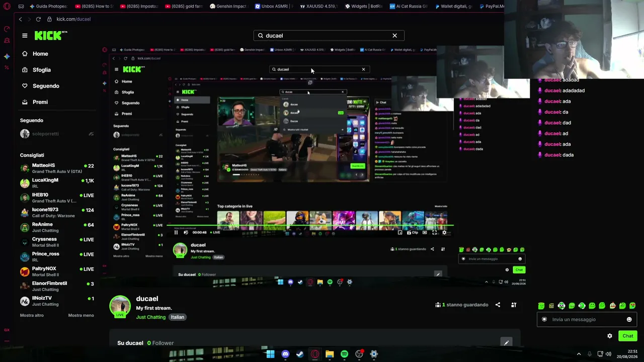Open Discord from the taskbar
Image resolution: width=644 pixels, height=362 pixels.
[285, 354]
